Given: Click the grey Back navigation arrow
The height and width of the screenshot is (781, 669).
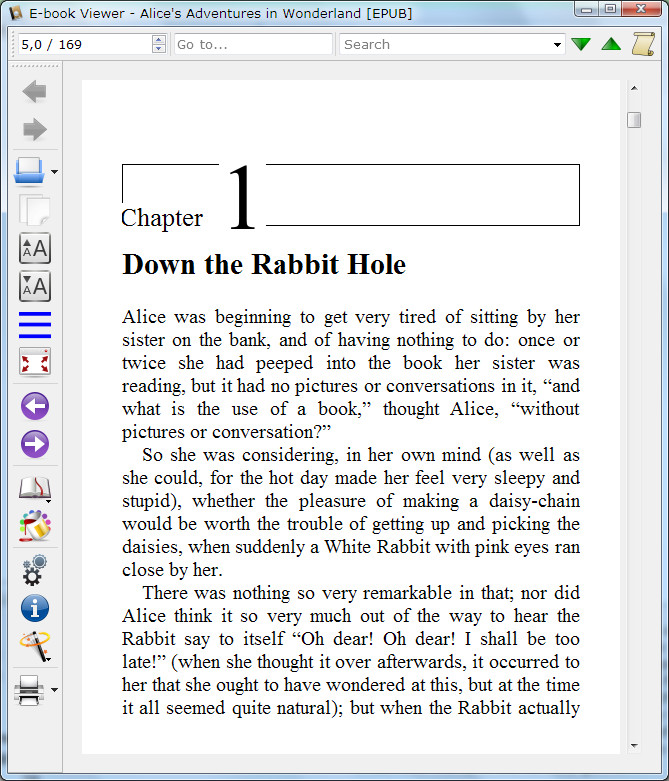Looking at the screenshot, I should tap(34, 92).
